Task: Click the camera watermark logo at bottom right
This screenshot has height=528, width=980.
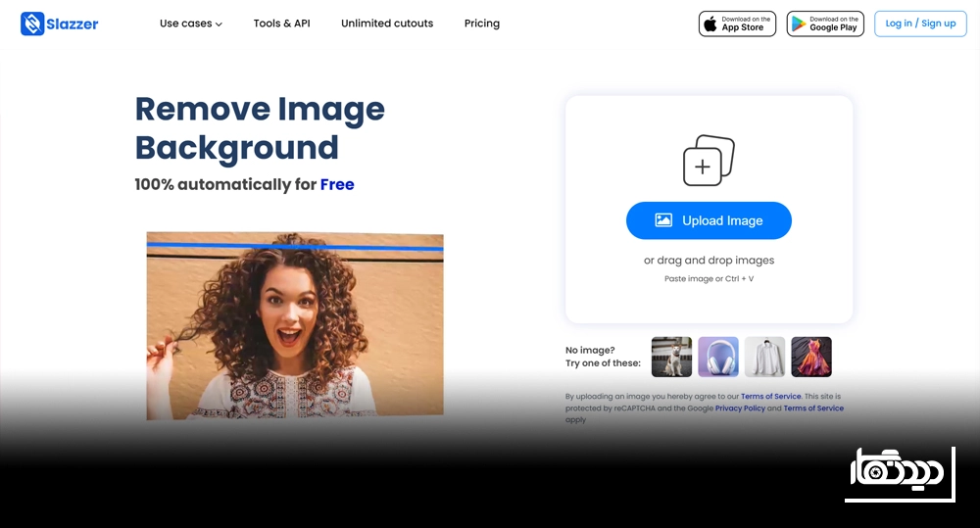Action: click(x=898, y=472)
